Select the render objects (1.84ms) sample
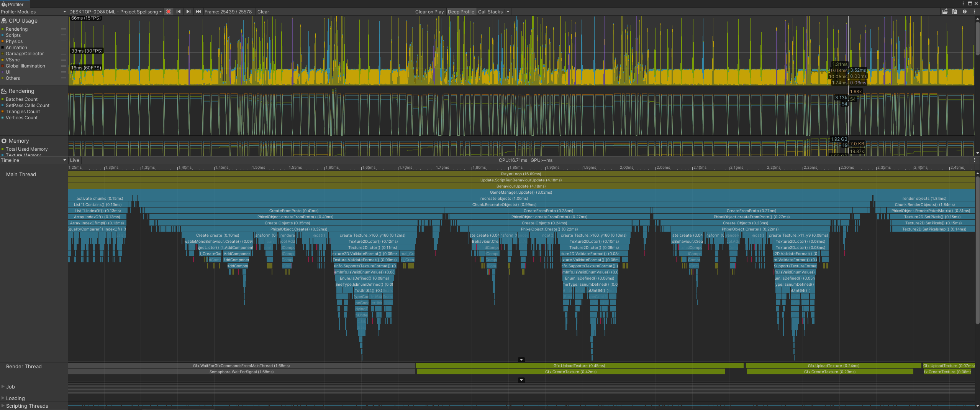 [924, 198]
